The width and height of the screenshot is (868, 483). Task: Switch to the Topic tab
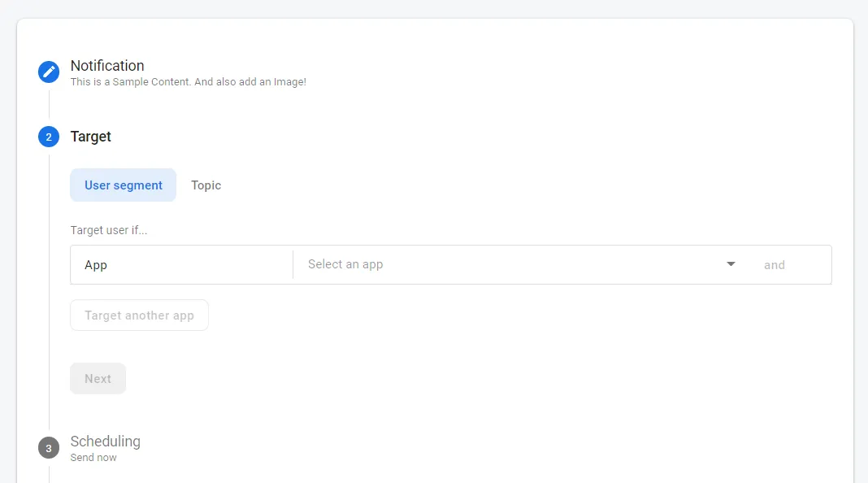(x=206, y=185)
